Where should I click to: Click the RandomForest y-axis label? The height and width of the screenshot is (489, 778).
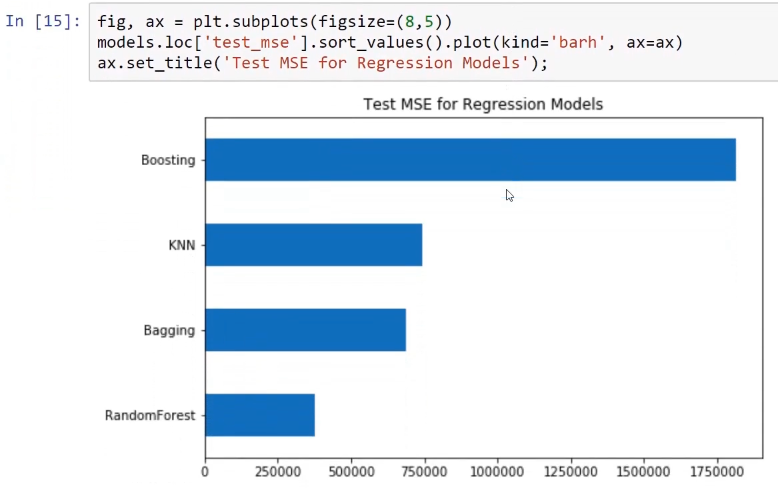[x=150, y=416]
